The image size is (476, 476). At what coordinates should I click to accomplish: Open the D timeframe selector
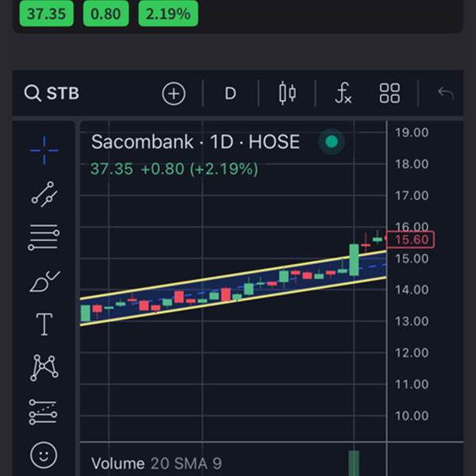[x=230, y=94]
